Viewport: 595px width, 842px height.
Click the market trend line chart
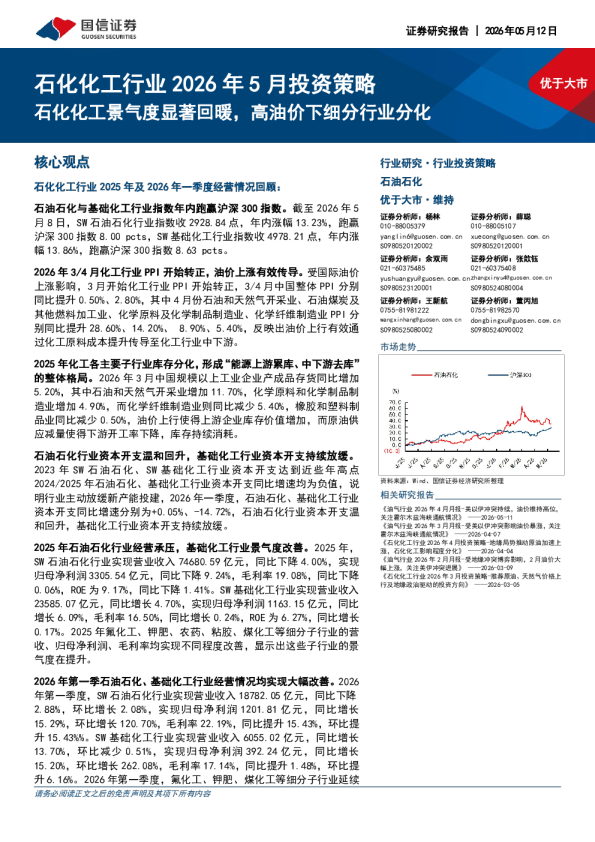click(x=471, y=415)
